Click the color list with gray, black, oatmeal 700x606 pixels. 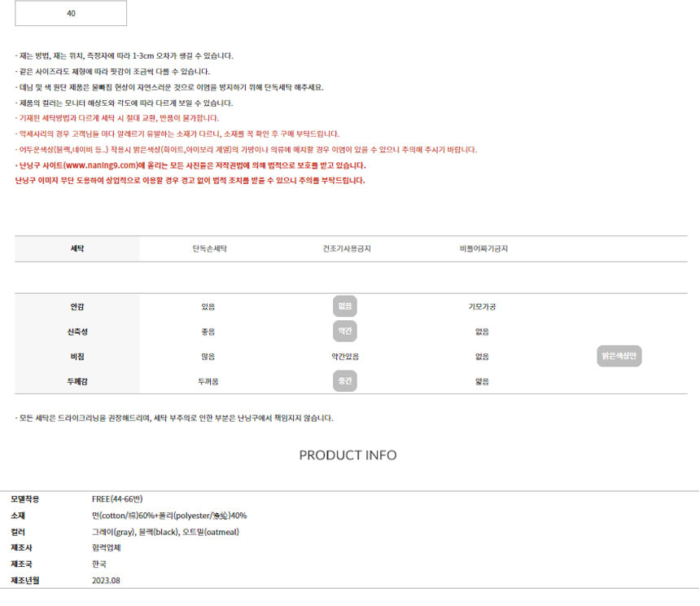pyautogui.click(x=165, y=532)
